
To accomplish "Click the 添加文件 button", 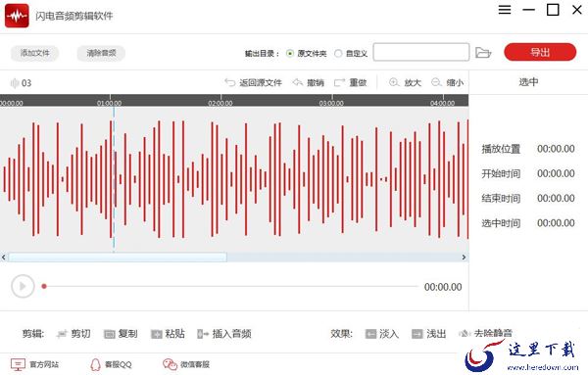I will (34, 53).
